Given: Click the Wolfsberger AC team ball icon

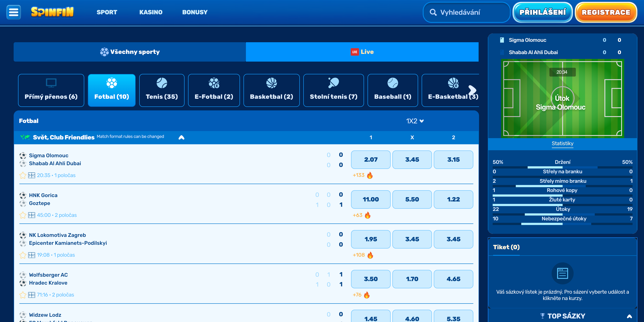Looking at the screenshot, I should coord(23,275).
